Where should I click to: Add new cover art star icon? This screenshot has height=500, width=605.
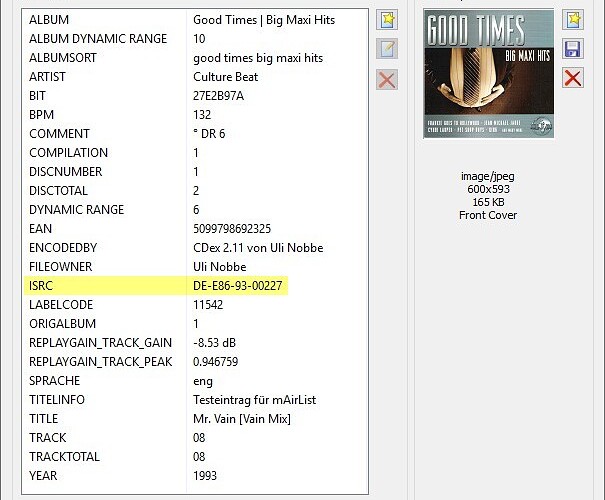coord(573,20)
